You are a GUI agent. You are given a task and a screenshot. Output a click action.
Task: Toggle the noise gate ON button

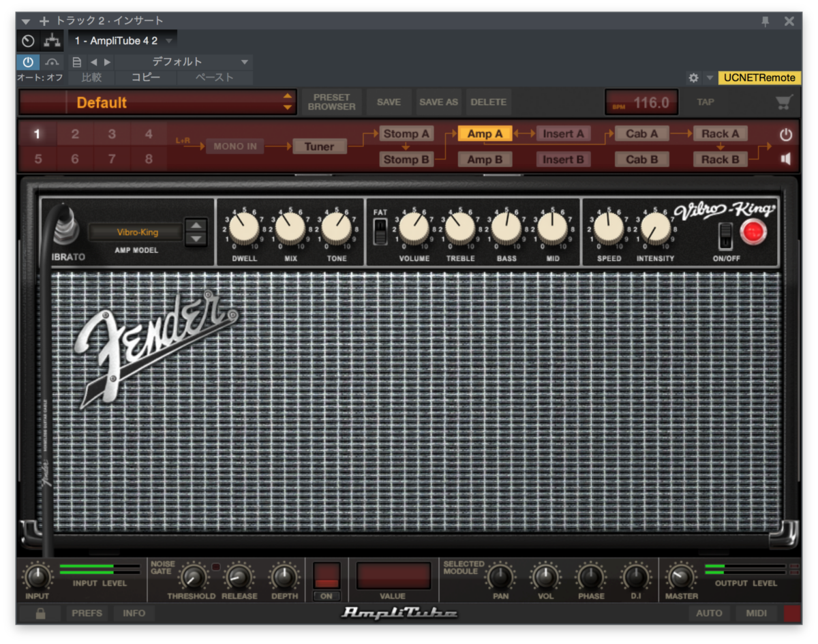[327, 596]
